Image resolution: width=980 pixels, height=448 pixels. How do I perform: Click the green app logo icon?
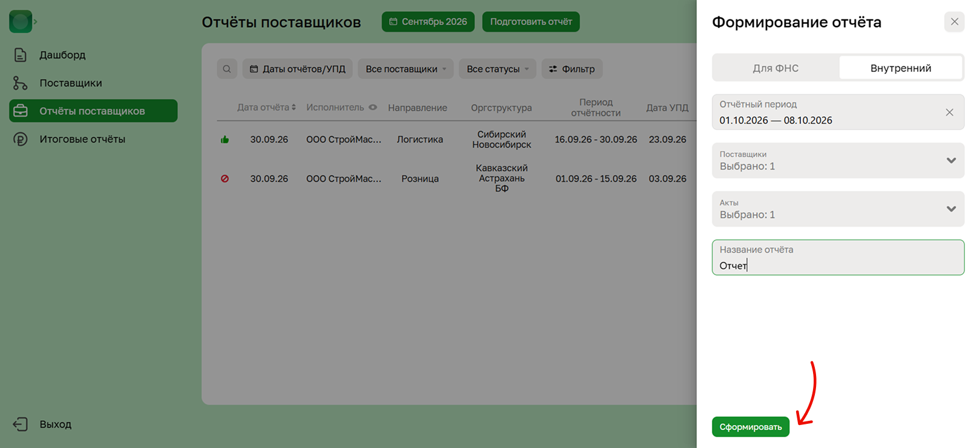click(x=21, y=22)
